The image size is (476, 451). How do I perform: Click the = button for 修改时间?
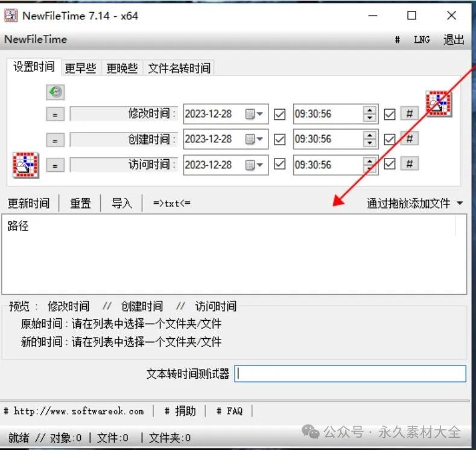[x=56, y=115]
